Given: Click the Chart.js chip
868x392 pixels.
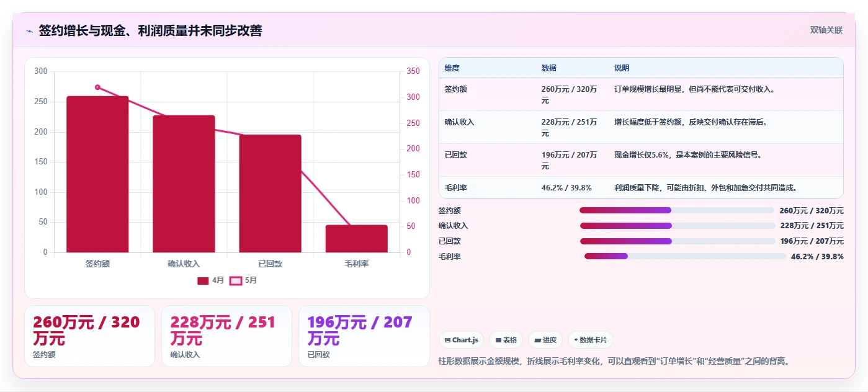Looking at the screenshot, I should click(x=461, y=340).
